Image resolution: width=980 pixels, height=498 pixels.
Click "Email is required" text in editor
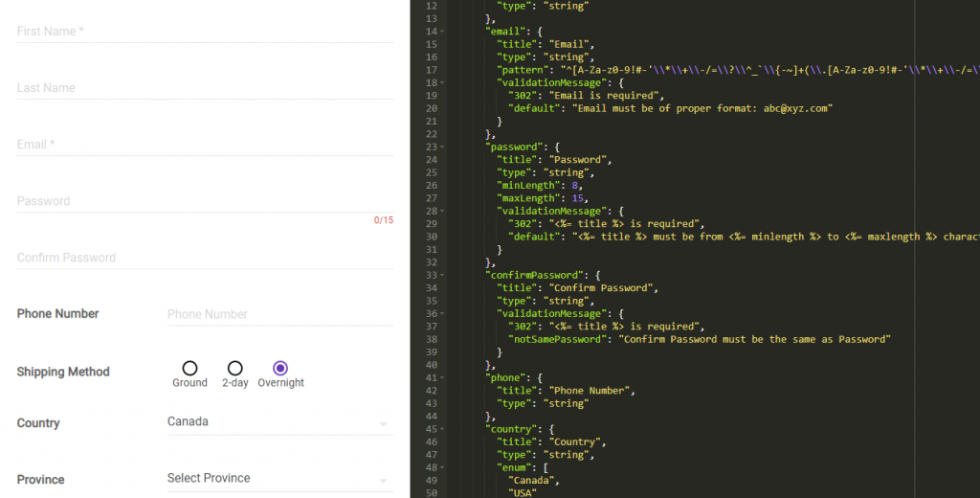coord(604,96)
